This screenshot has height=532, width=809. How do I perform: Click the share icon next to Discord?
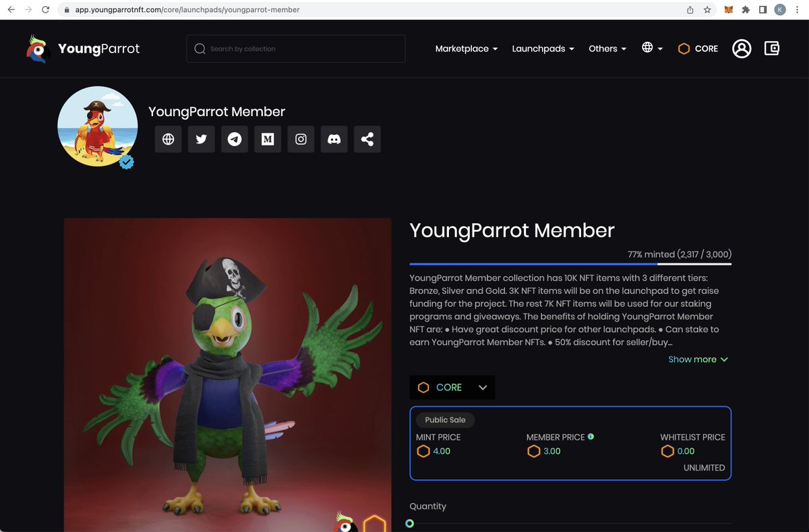[367, 139]
